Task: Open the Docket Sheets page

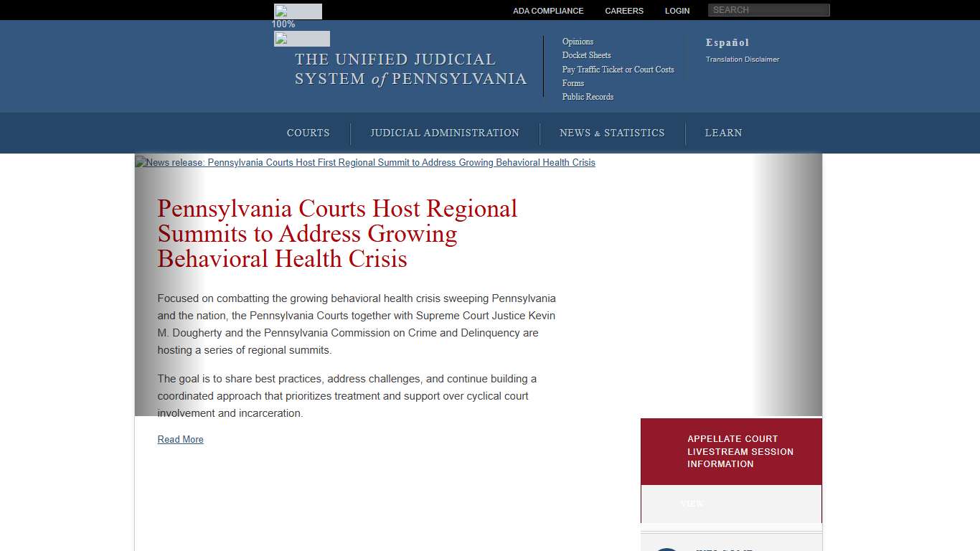Action: (586, 55)
